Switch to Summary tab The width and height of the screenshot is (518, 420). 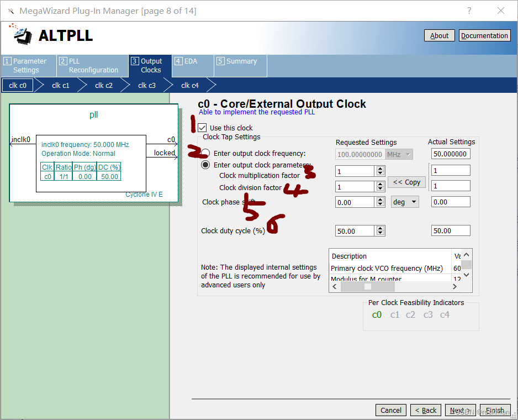click(241, 65)
